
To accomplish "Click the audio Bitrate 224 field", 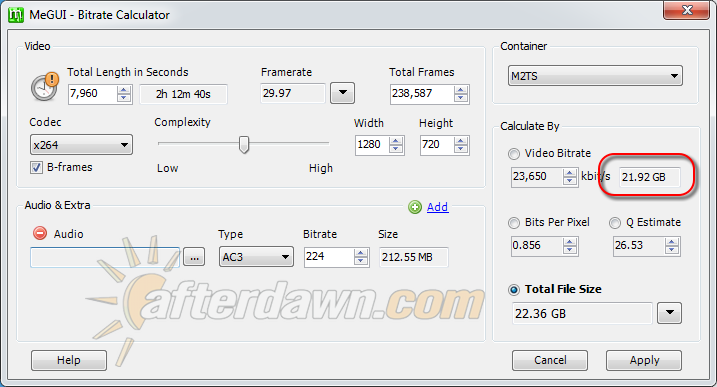I will coord(329,257).
